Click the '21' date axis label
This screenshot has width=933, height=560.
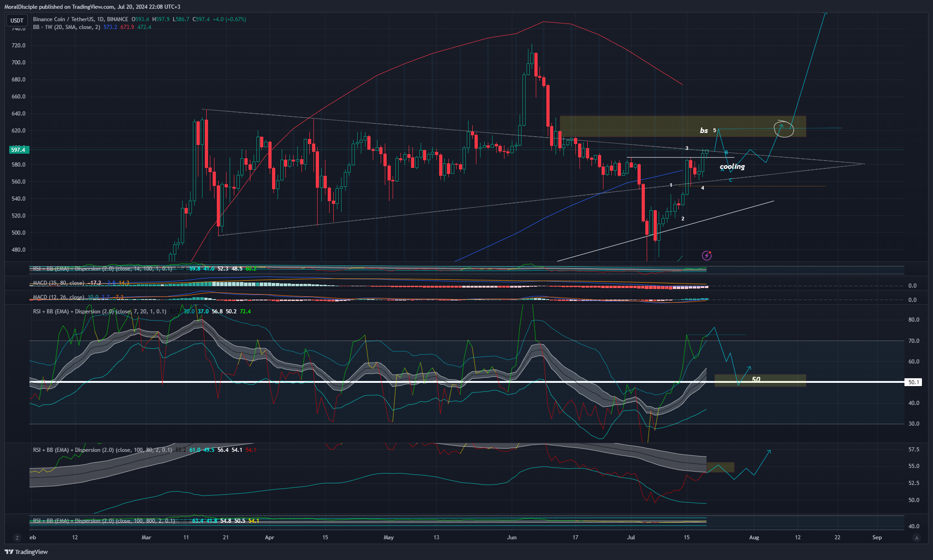point(226,537)
